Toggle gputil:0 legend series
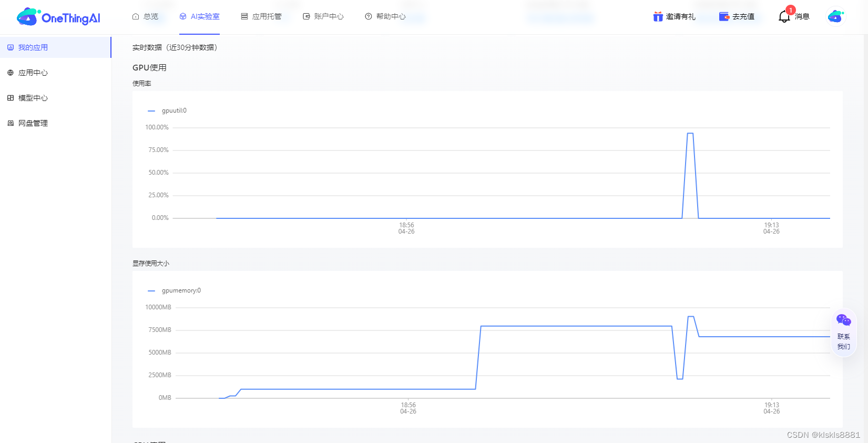The height and width of the screenshot is (443, 868). point(167,110)
